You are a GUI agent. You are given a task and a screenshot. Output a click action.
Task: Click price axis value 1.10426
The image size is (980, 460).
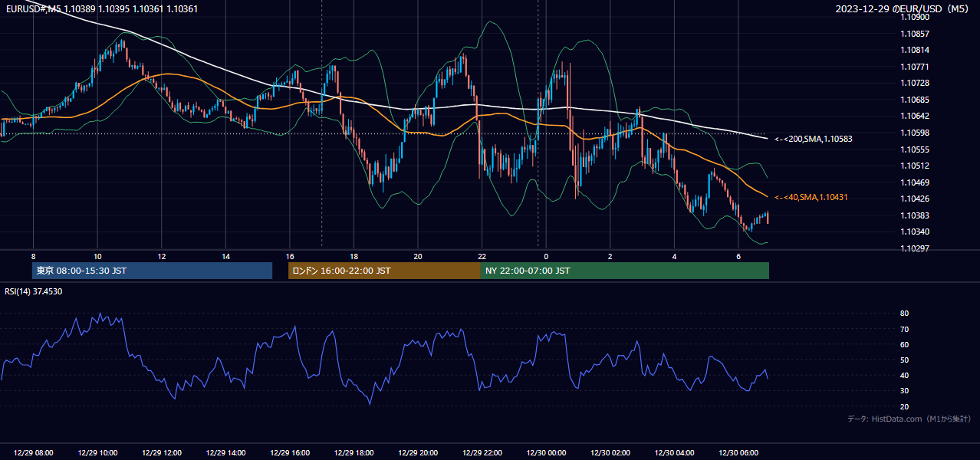point(916,199)
